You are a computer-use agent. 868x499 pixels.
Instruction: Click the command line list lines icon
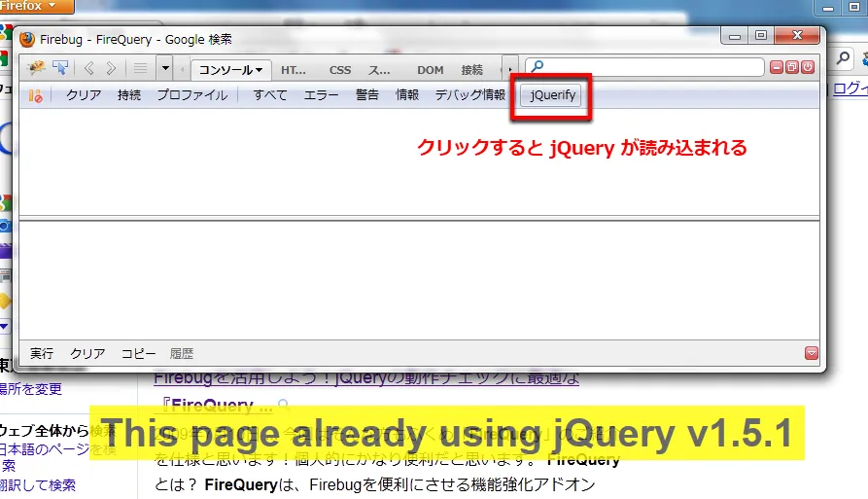click(140, 69)
